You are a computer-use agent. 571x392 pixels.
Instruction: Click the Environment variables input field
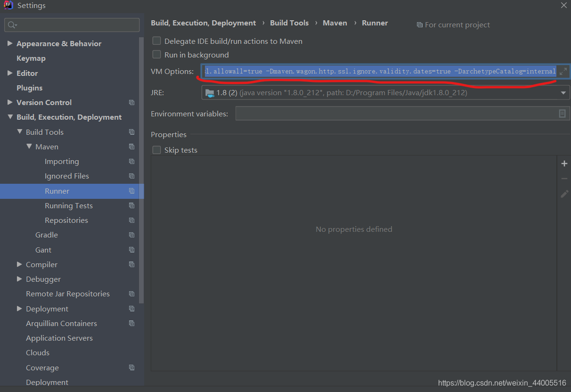coord(397,114)
